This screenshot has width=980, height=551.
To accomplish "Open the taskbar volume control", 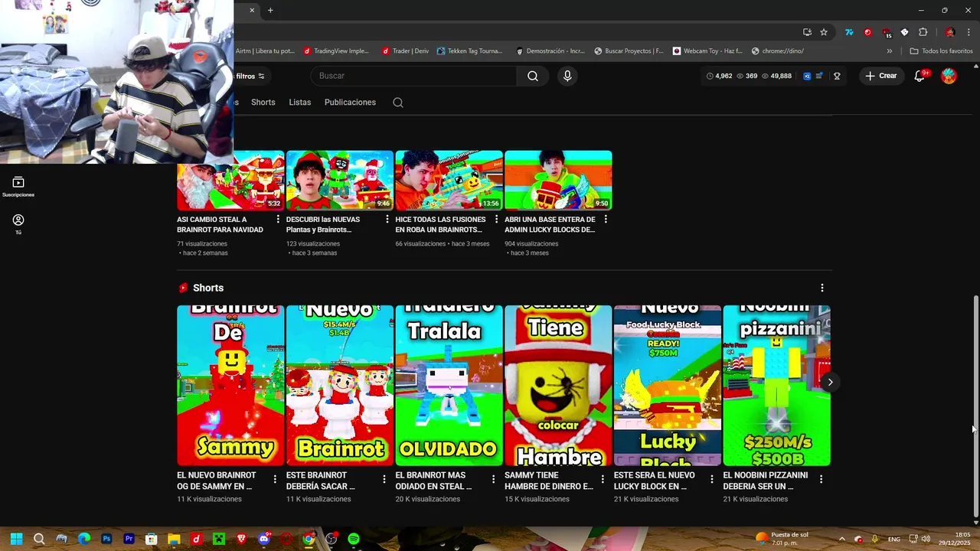I will pos(926,539).
